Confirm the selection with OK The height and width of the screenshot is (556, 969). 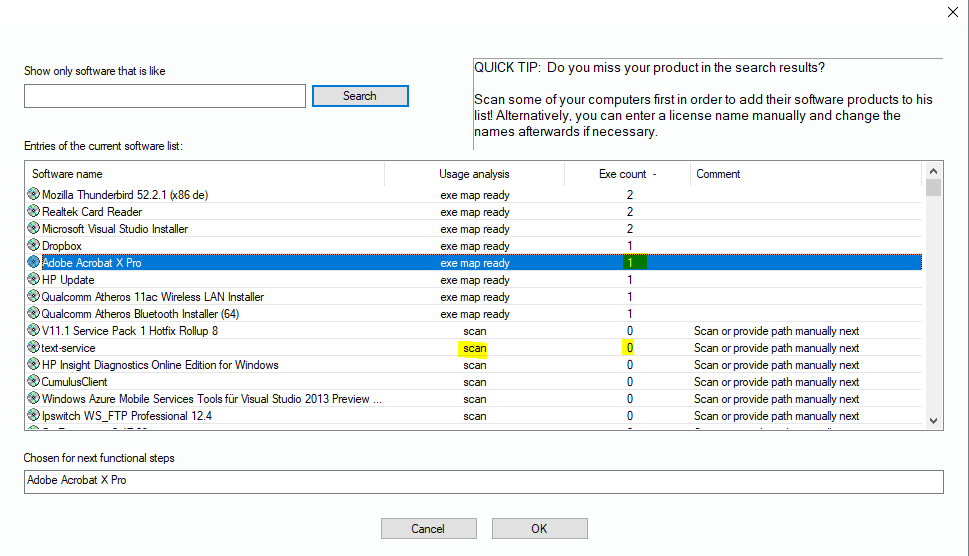[539, 529]
